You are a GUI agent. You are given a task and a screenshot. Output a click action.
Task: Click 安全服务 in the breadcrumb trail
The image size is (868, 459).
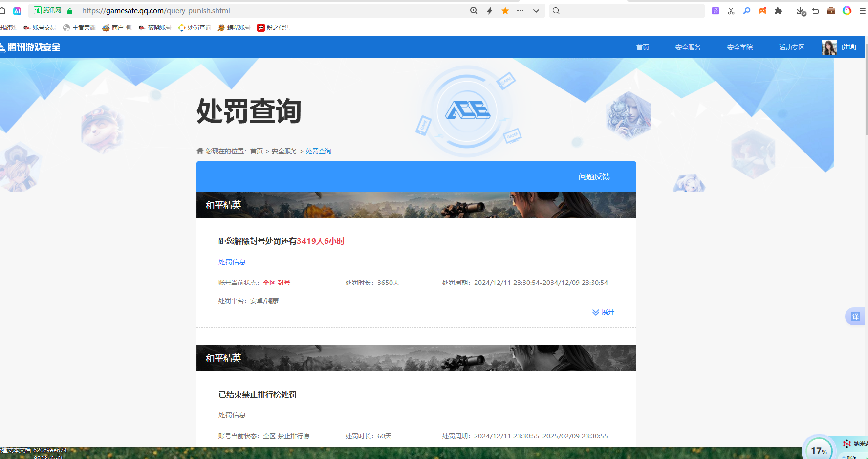(x=284, y=152)
